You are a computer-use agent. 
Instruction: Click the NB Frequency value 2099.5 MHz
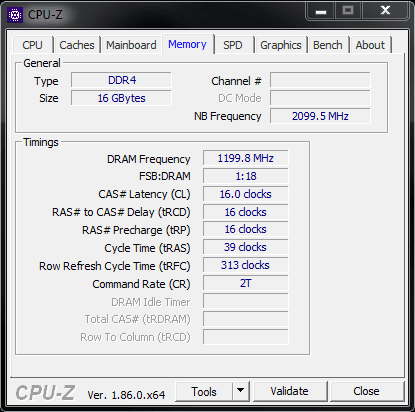tap(320, 116)
